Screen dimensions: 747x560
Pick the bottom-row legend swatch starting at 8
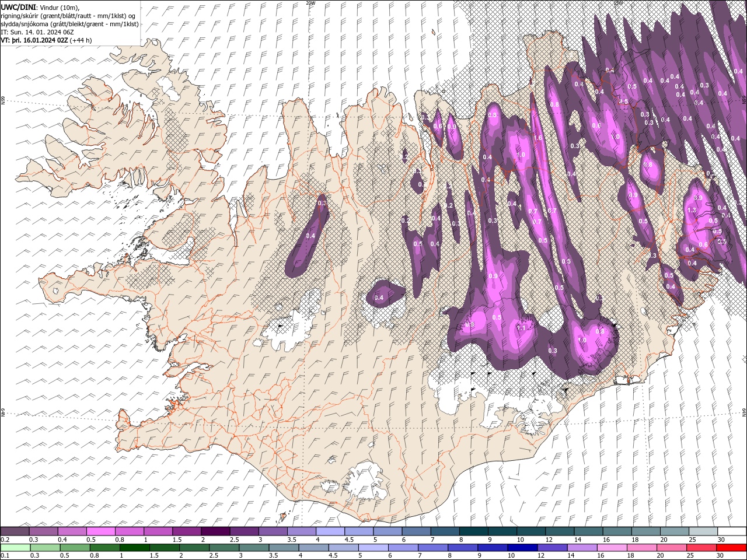462,548
